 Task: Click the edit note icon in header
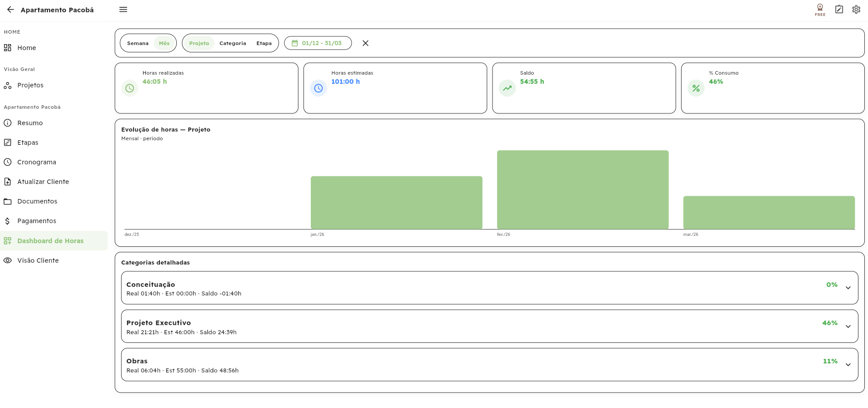[x=839, y=10]
